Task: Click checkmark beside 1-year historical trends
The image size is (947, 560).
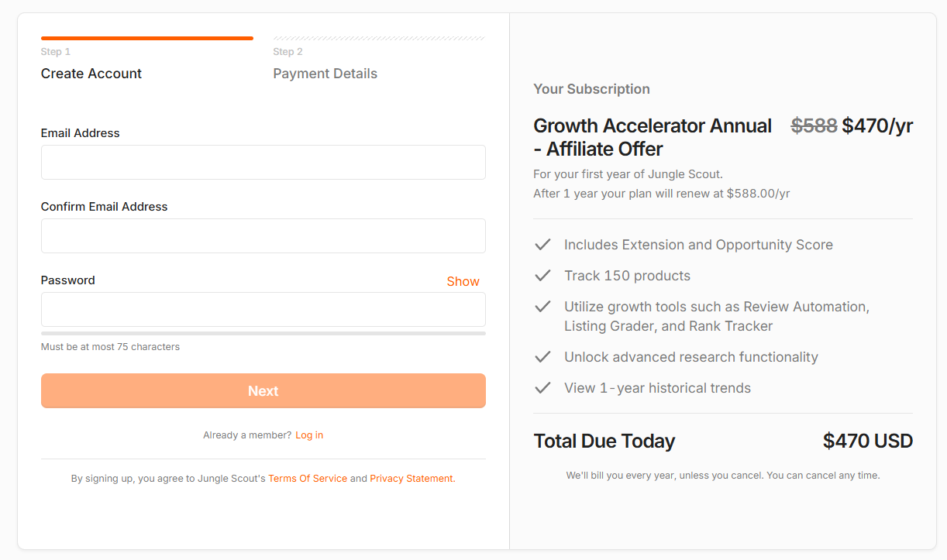Action: 542,388
